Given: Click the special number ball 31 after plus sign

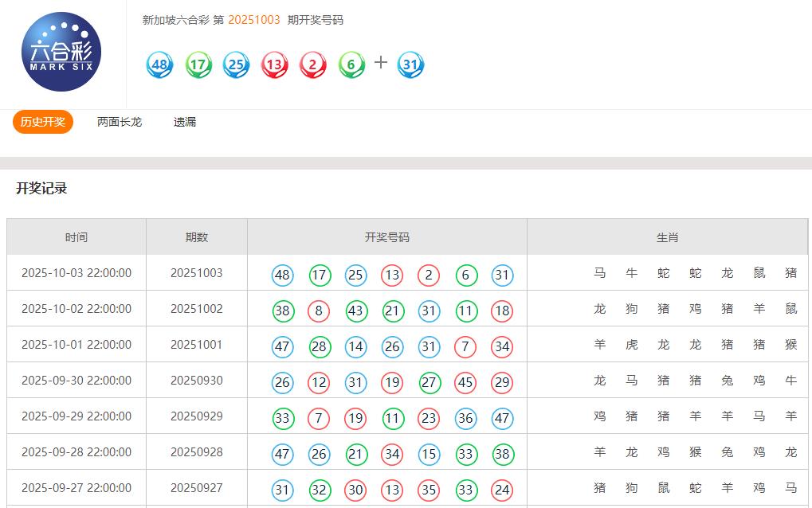Looking at the screenshot, I should tap(410, 64).
